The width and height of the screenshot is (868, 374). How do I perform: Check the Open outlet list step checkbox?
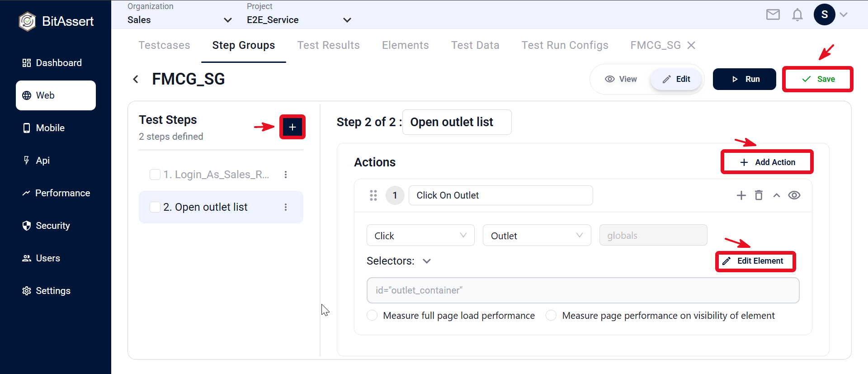tap(155, 207)
